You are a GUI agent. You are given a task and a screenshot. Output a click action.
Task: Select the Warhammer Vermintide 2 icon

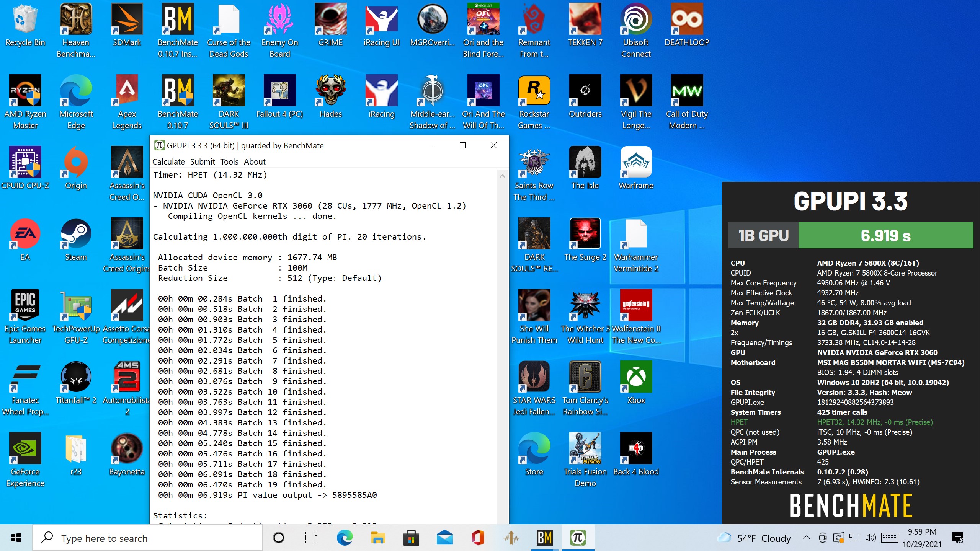pos(636,245)
